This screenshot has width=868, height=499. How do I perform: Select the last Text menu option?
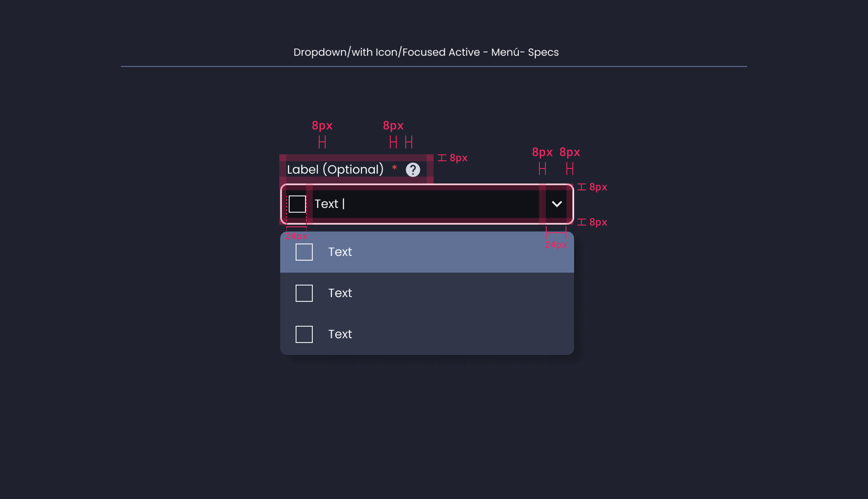tap(427, 334)
